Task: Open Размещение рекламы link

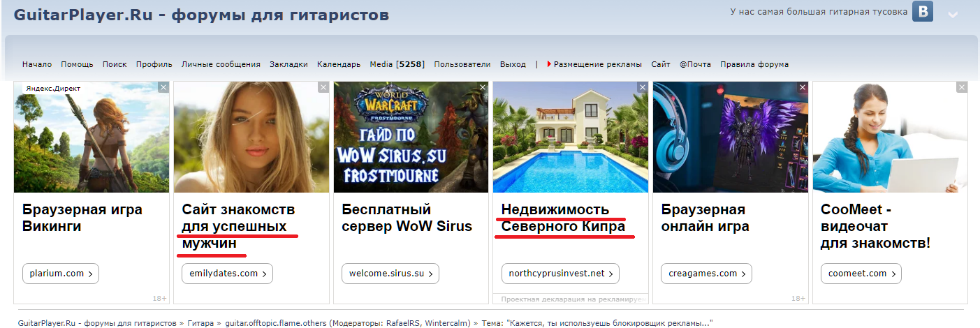Action: [x=598, y=64]
